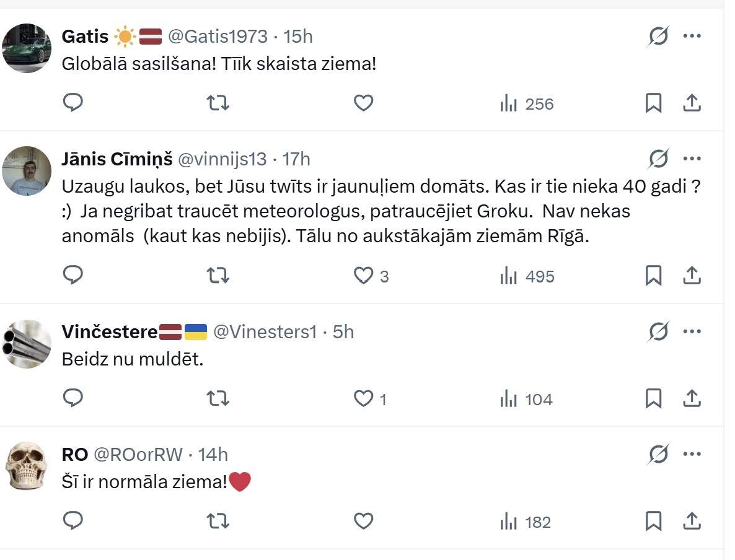The width and height of the screenshot is (735, 560).
Task: Repost the Jānis Cīmiņš tweet
Action: coord(218,275)
